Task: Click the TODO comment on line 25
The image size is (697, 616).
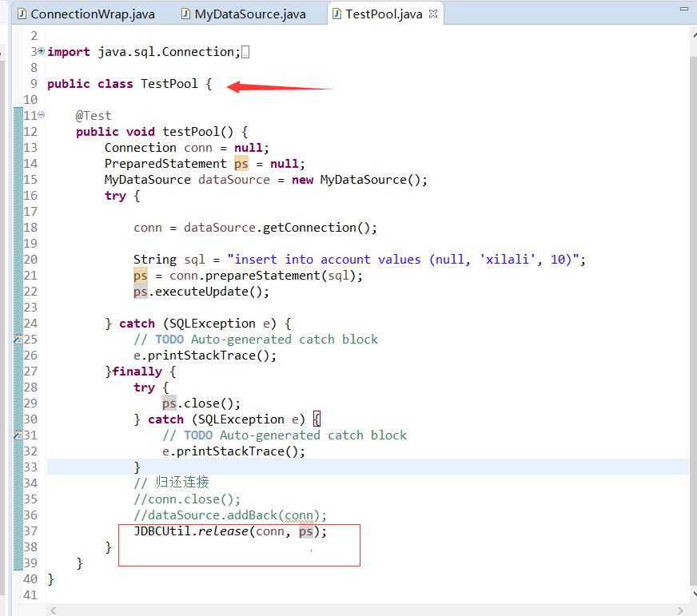Action: pos(256,340)
